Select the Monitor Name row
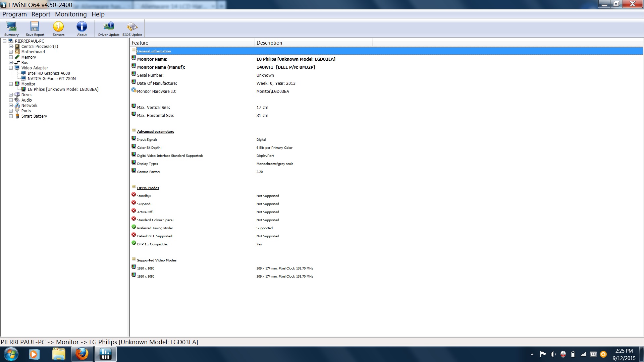The image size is (644, 362). click(x=386, y=59)
